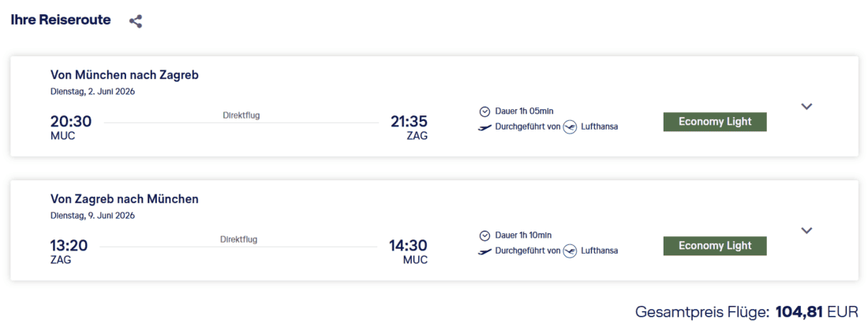Click the Gesamtpreis Flüge 104,81 EUR total

click(746, 312)
